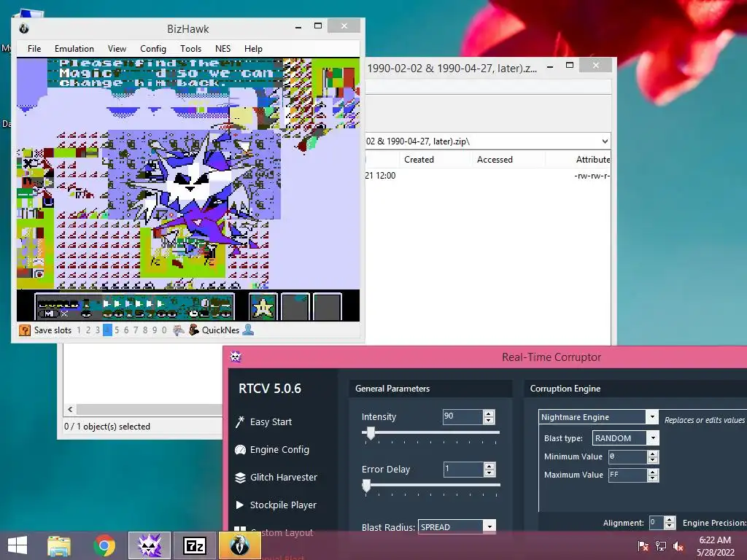The height and width of the screenshot is (560, 747).
Task: Open Glitch Harvester in RTCV sidebar
Action: [276, 477]
